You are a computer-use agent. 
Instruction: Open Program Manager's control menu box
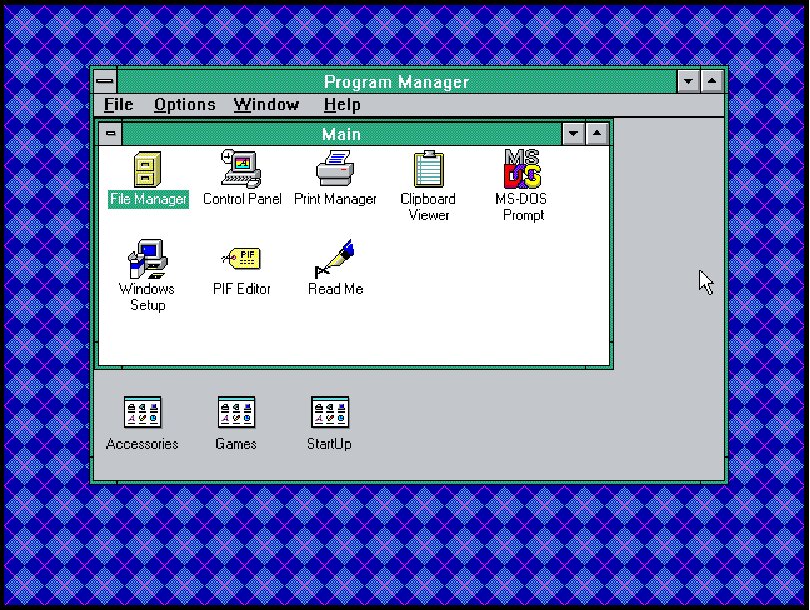105,81
